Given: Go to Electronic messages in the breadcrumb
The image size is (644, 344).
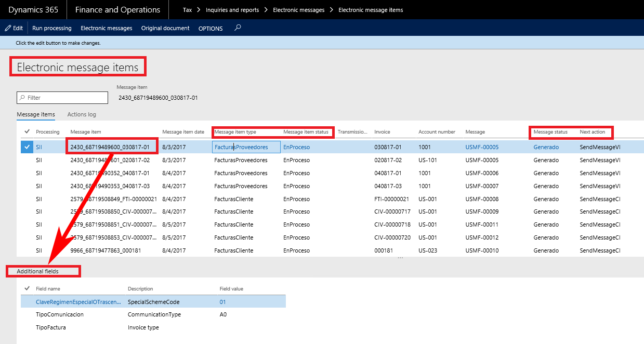Looking at the screenshot, I should click(x=298, y=10).
